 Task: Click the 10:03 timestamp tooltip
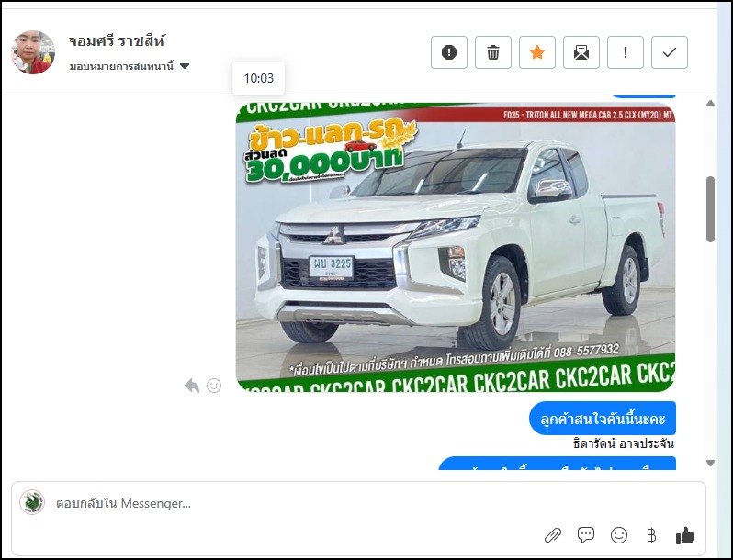[x=258, y=78]
